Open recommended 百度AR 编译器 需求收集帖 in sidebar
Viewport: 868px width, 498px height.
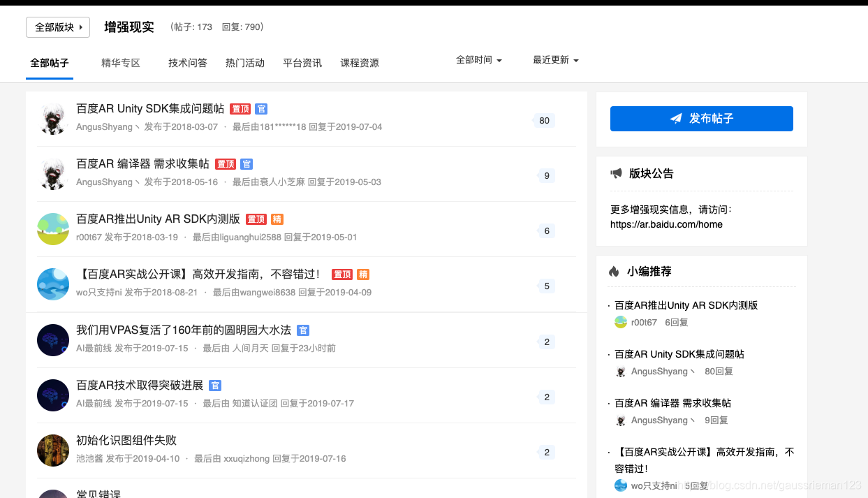(x=672, y=403)
